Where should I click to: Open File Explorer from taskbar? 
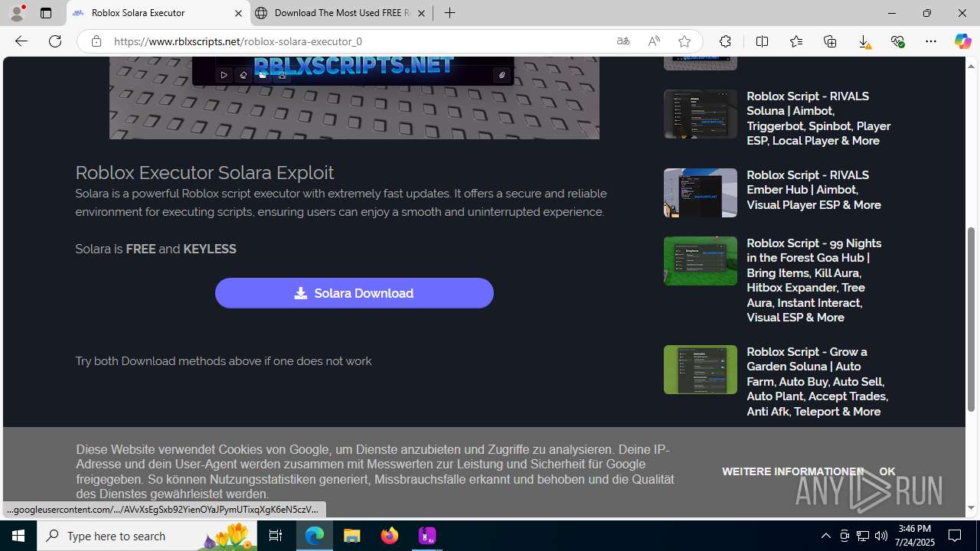[352, 536]
